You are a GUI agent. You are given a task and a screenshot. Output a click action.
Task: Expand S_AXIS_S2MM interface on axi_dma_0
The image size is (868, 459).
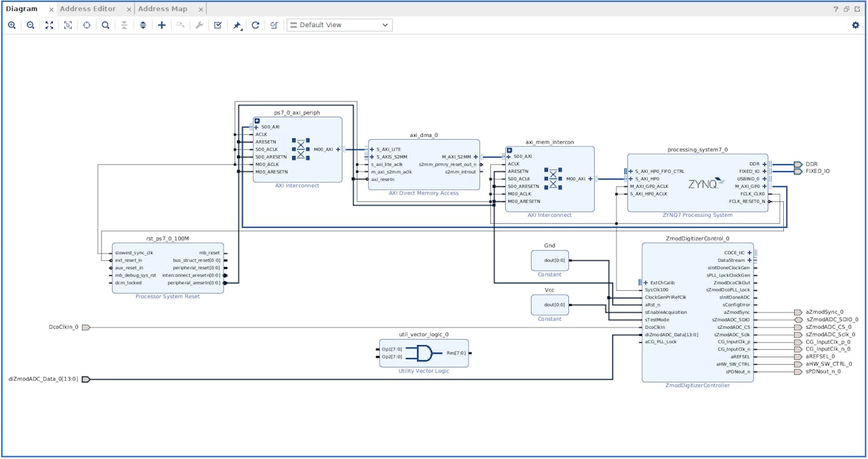pos(372,157)
